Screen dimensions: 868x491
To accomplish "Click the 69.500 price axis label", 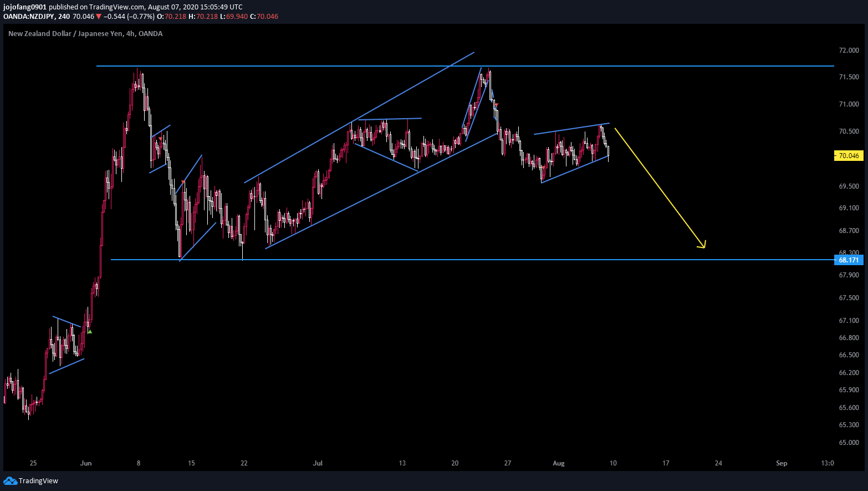I will point(849,186).
